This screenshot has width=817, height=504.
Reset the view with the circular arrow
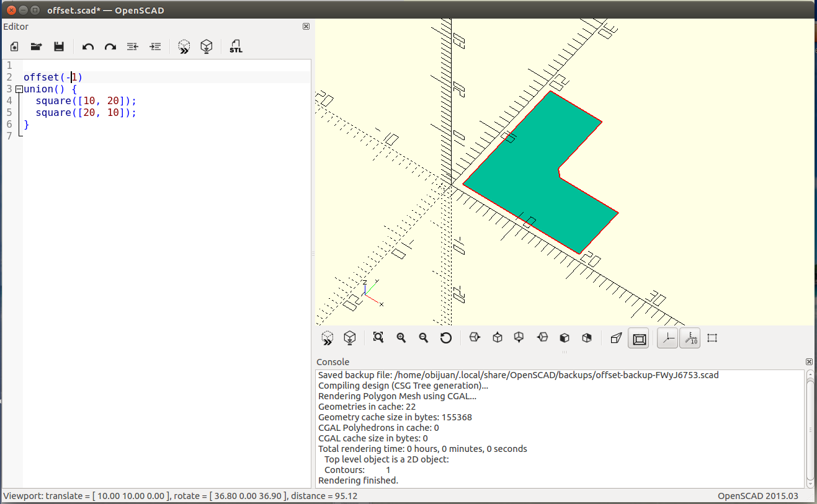(446, 338)
